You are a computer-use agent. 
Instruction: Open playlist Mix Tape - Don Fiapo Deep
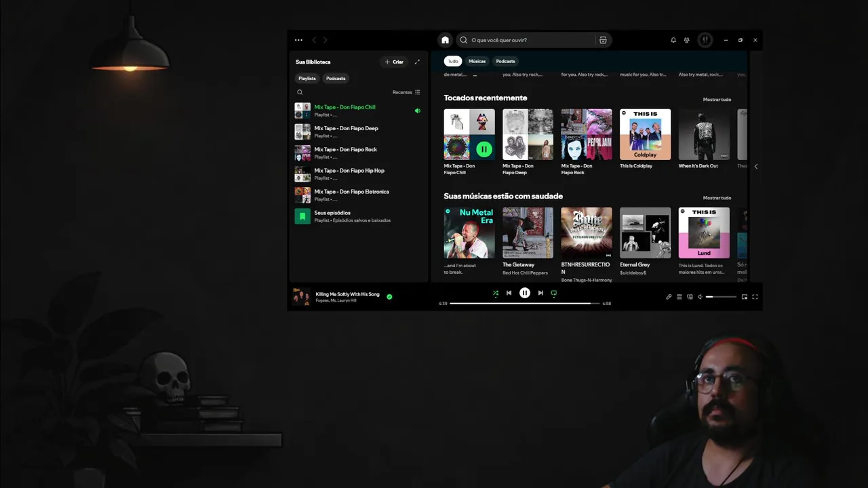click(x=357, y=131)
